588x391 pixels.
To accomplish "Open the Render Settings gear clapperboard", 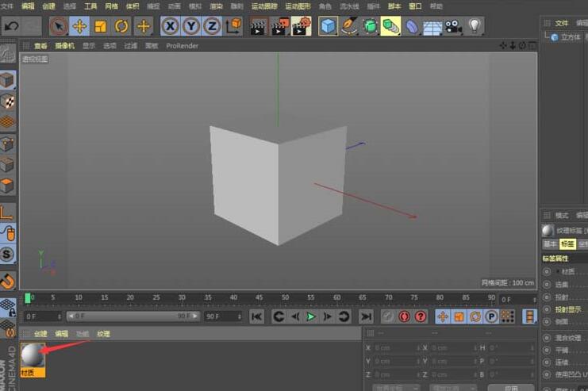I will pos(301,26).
